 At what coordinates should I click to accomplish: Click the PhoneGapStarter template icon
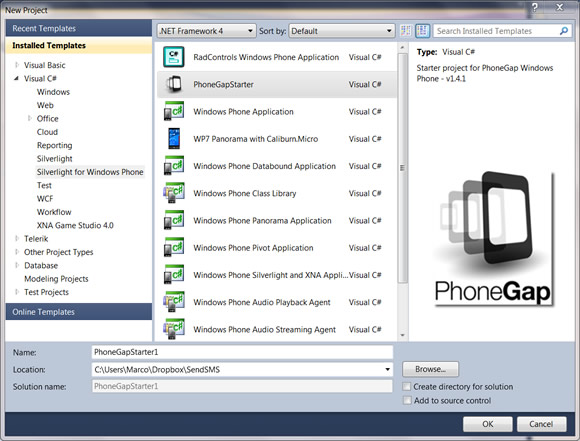point(173,84)
